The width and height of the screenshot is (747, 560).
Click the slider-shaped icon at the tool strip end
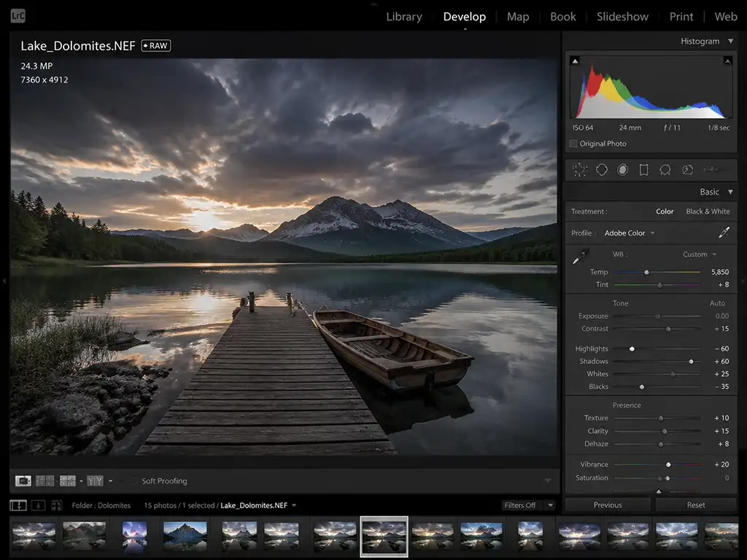(x=715, y=169)
